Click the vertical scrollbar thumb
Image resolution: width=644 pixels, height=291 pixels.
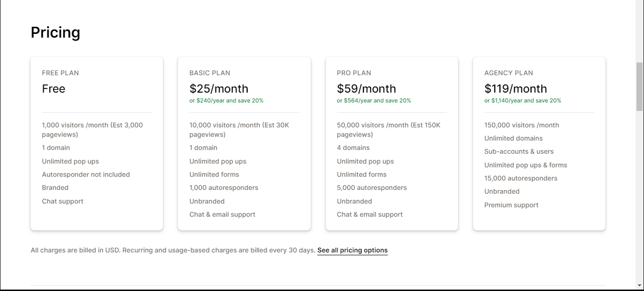(640, 87)
